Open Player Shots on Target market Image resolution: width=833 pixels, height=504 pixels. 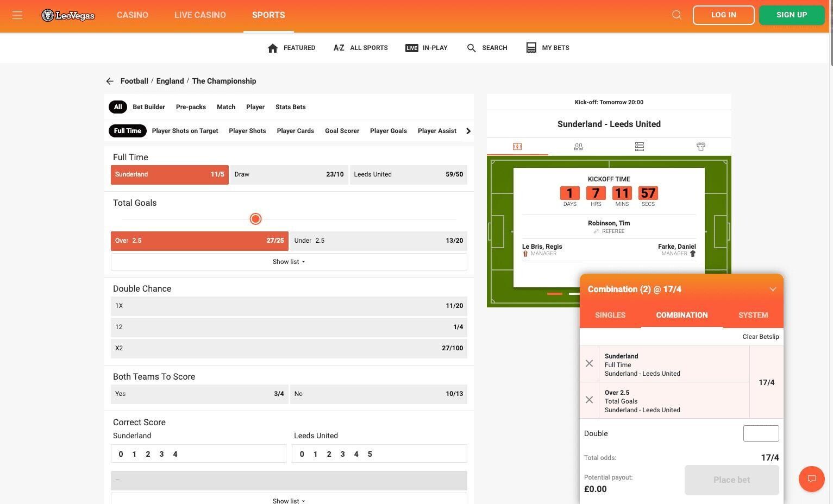click(x=185, y=131)
